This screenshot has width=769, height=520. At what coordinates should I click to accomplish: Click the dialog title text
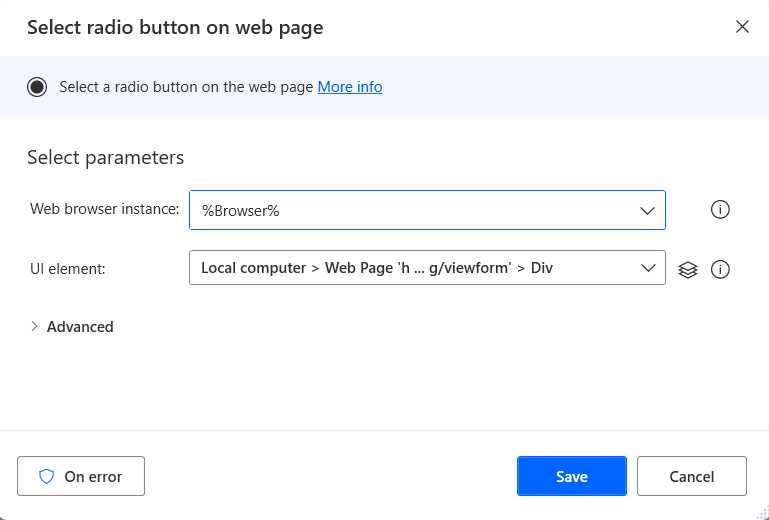pos(175,27)
